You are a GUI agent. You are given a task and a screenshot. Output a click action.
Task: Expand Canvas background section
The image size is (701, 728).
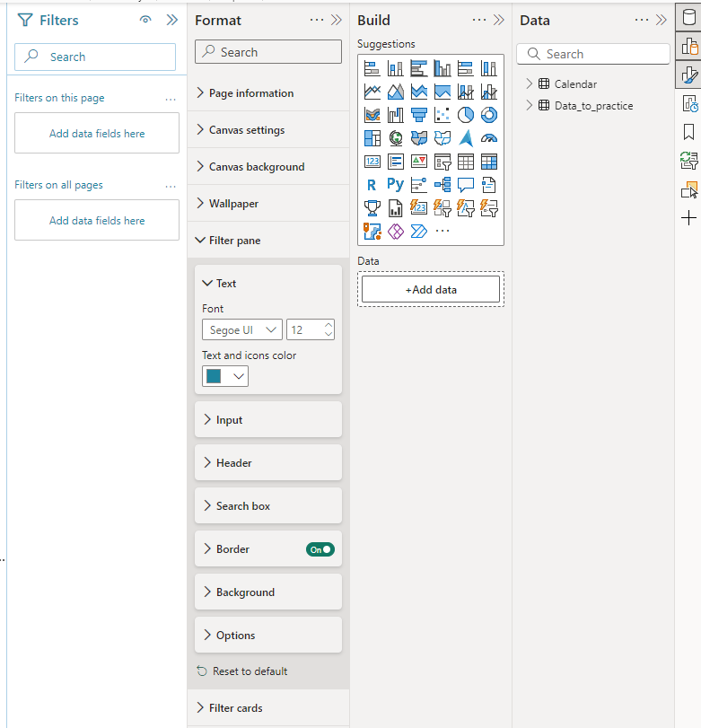tap(268, 166)
